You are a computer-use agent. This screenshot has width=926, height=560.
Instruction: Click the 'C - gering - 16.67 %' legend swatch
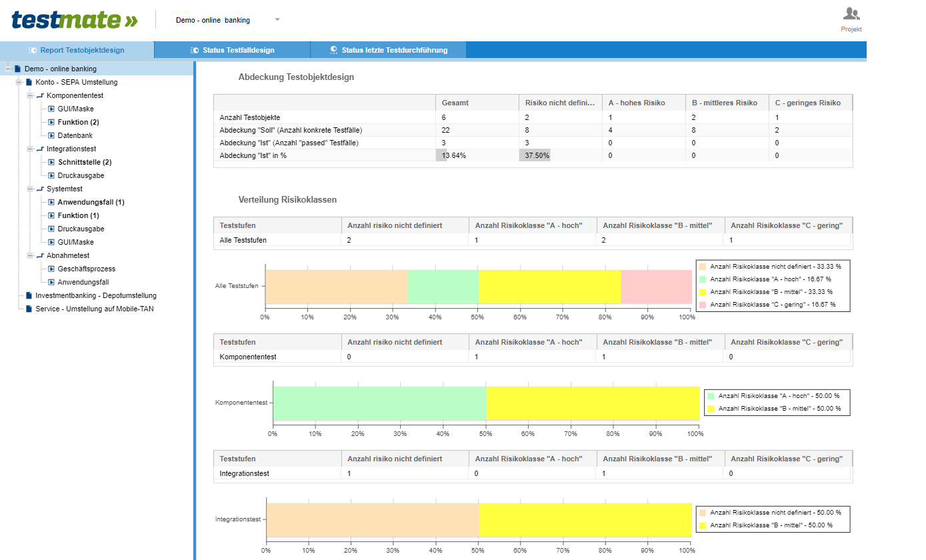coord(702,304)
